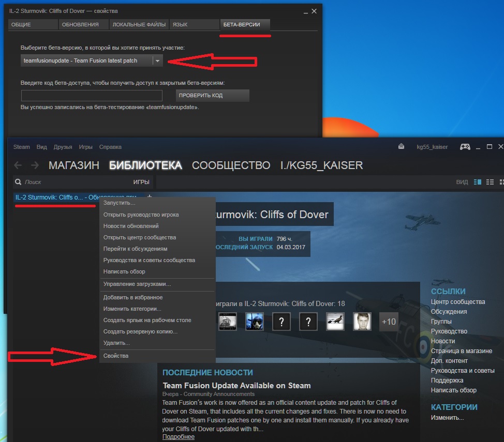Choose Руководства и советы сообщества entry
504x442 pixels.
click(157, 260)
